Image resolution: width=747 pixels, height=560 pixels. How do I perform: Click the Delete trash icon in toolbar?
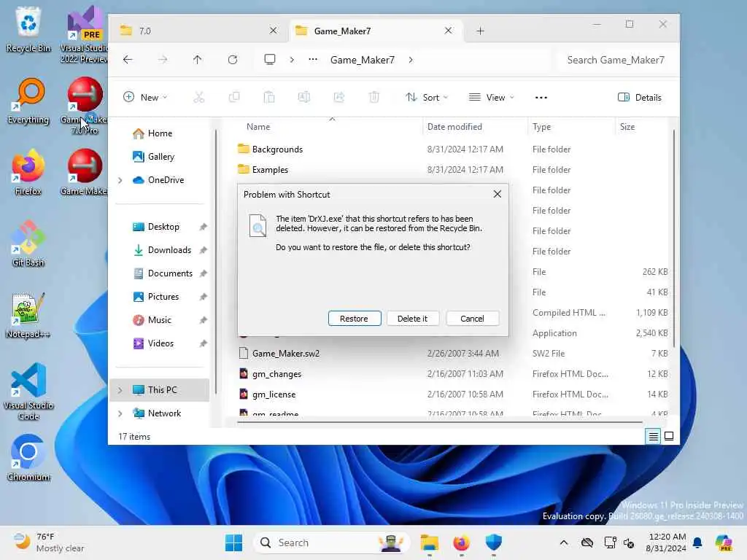click(374, 98)
